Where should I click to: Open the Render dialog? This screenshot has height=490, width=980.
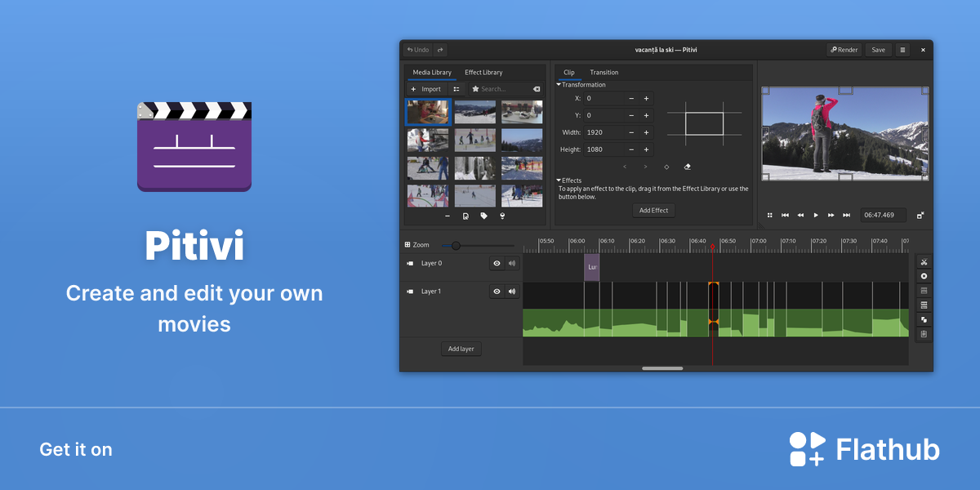tap(844, 50)
